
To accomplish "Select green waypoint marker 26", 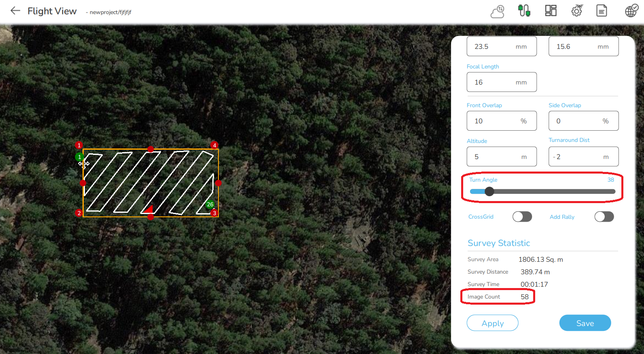I will pos(210,204).
